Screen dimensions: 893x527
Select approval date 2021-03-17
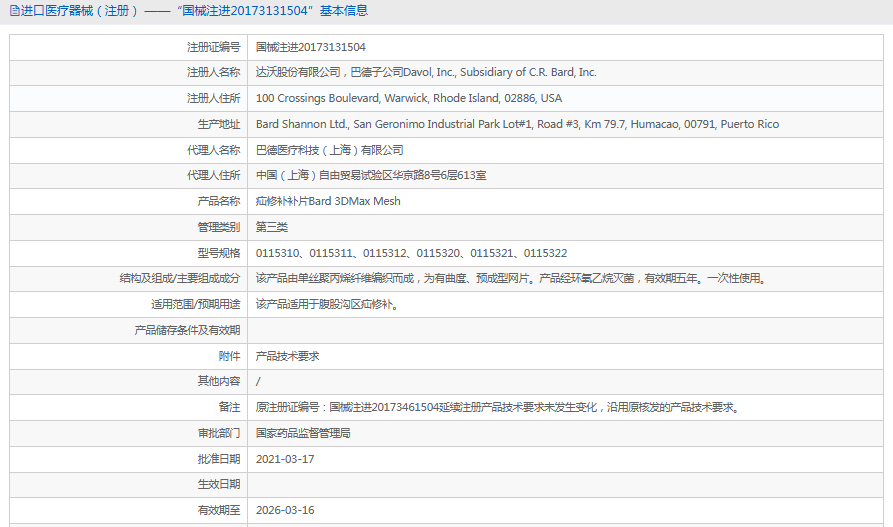[x=285, y=459]
